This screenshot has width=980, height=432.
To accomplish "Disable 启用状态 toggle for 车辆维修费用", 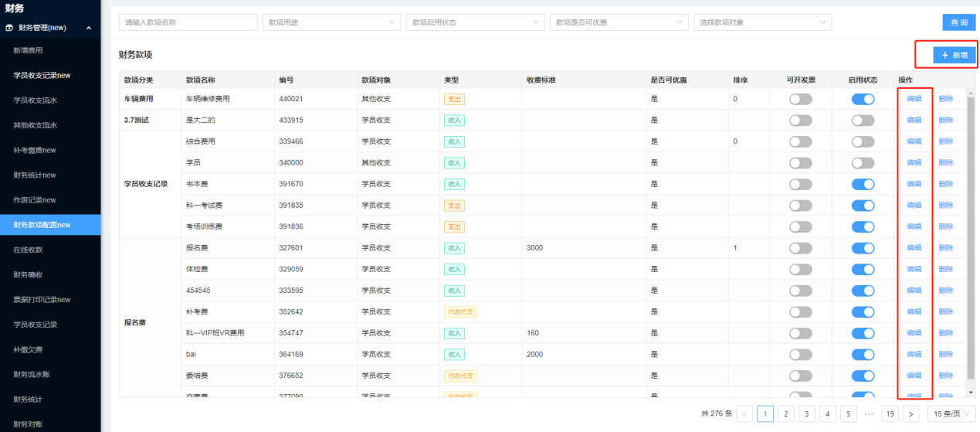I will pyautogui.click(x=863, y=99).
